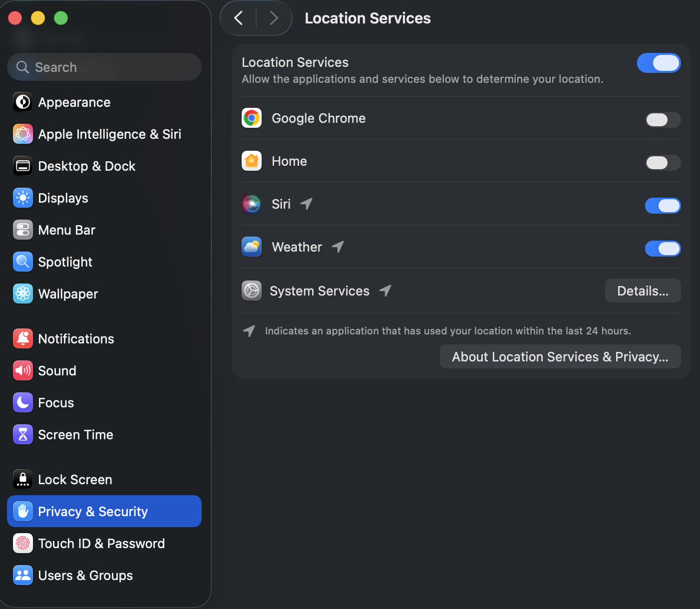Click the Lock Screen icon
Image resolution: width=700 pixels, height=609 pixels.
tap(23, 480)
